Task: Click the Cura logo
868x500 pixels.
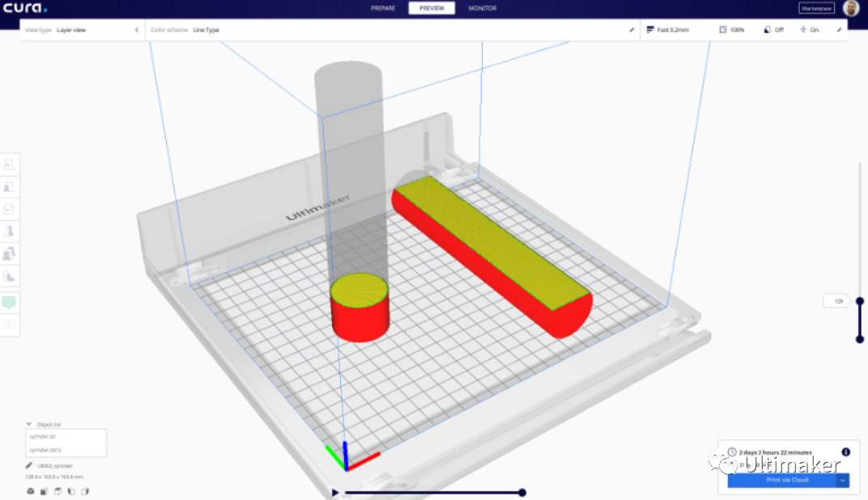Action: click(25, 8)
